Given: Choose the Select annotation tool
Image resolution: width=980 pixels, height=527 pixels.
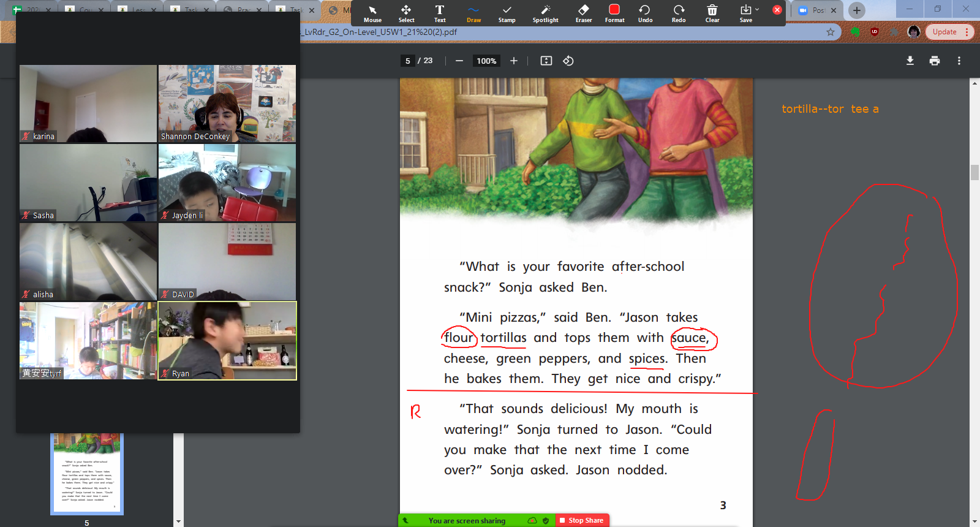Looking at the screenshot, I should point(406,13).
